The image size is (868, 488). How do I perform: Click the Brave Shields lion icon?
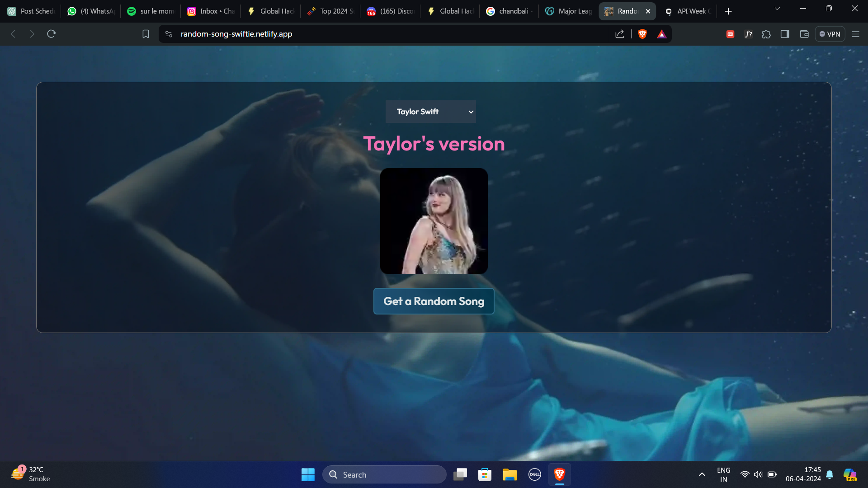[x=642, y=34]
